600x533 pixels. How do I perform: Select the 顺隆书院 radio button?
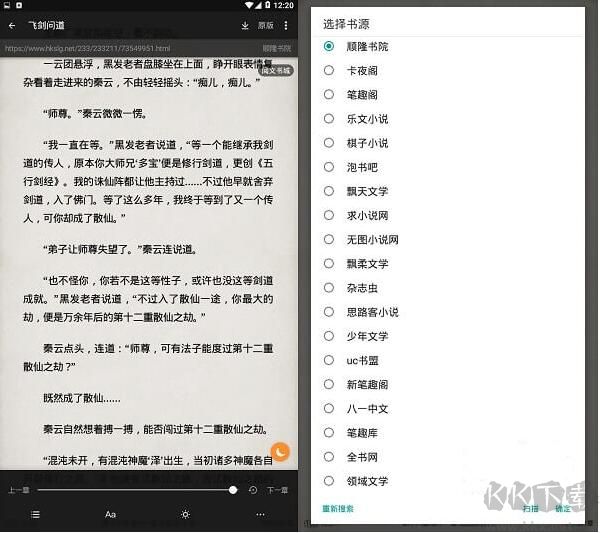329,46
